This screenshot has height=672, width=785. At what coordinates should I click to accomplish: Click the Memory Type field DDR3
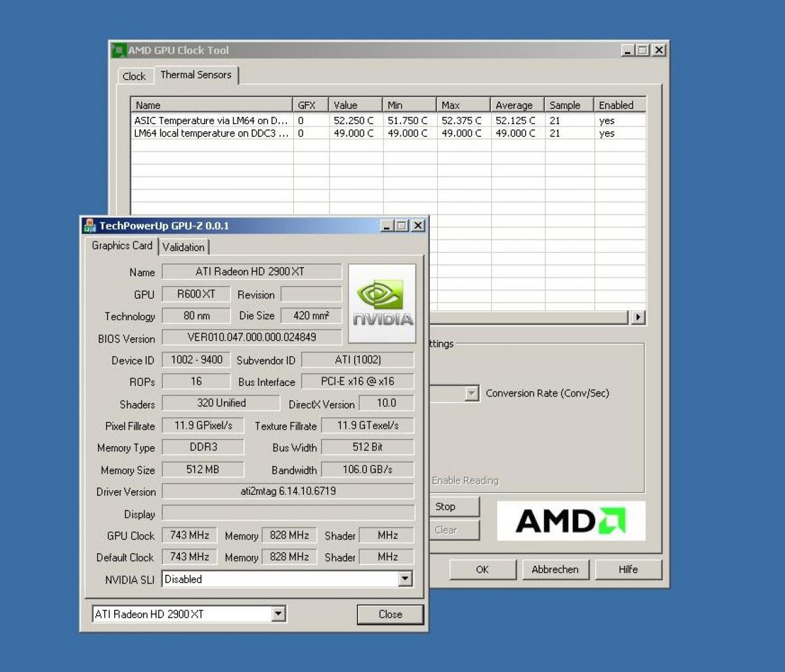click(x=203, y=447)
